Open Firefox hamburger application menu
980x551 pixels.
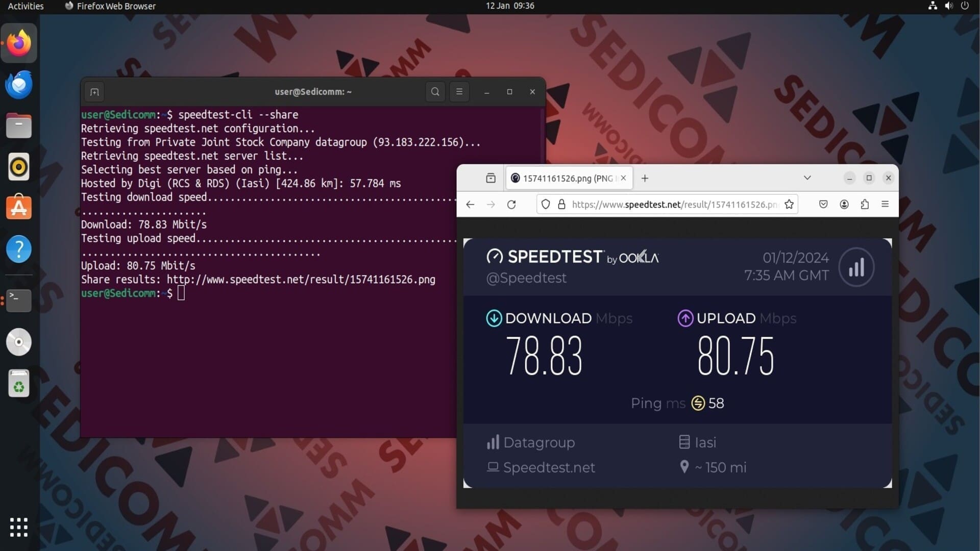pyautogui.click(x=885, y=205)
